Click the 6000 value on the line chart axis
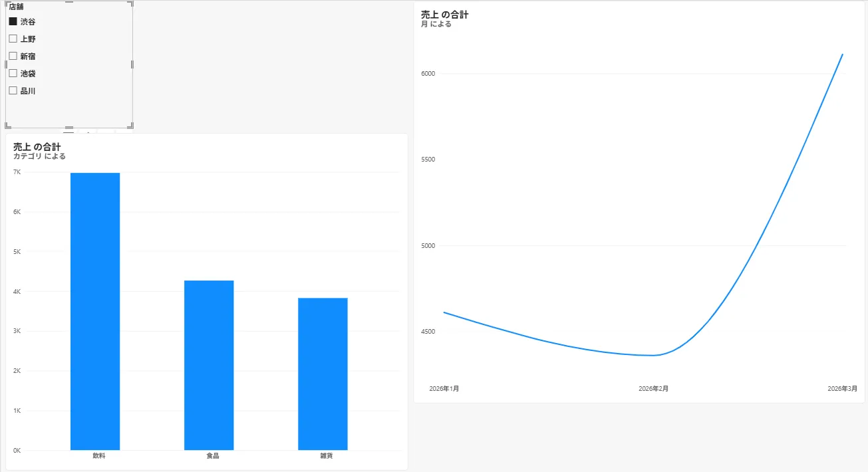This screenshot has height=472, width=868. pyautogui.click(x=428, y=74)
